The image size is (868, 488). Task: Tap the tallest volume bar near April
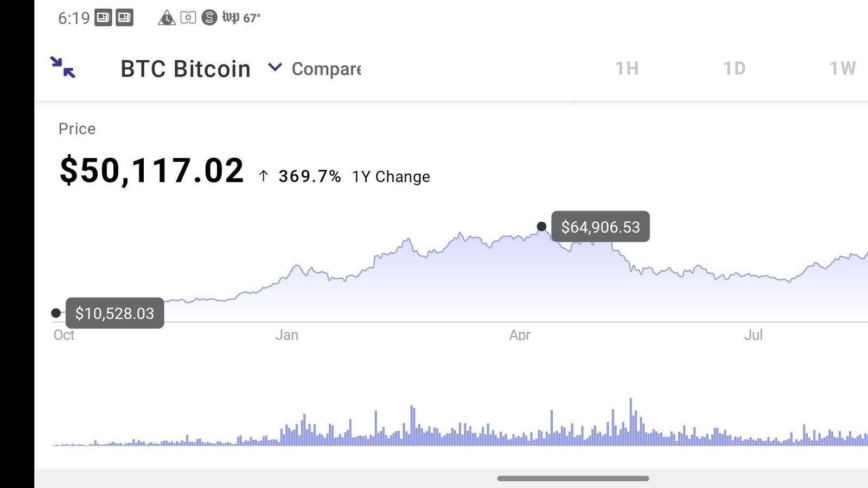630,423
